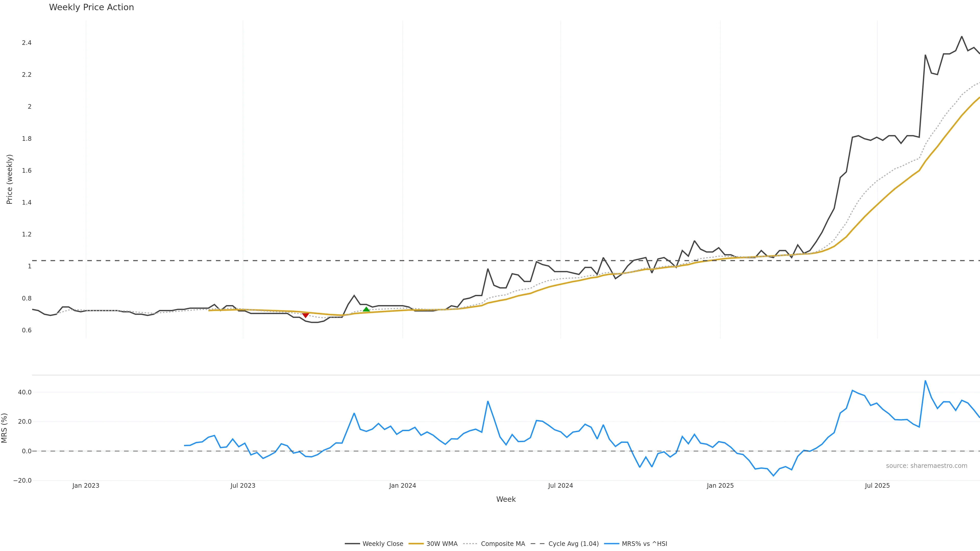Select the Jul 2024 x-axis tick label
Image resolution: width=980 pixels, height=551 pixels.
click(x=560, y=486)
